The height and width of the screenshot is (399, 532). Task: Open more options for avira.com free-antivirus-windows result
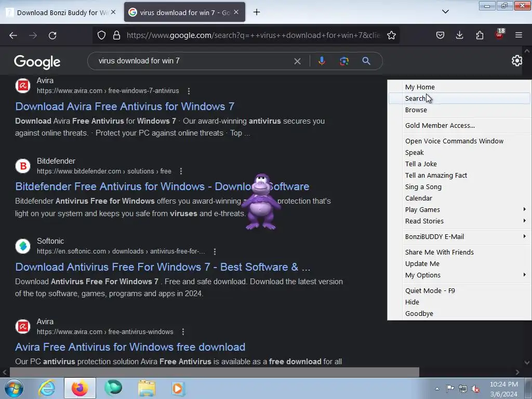[x=183, y=332]
